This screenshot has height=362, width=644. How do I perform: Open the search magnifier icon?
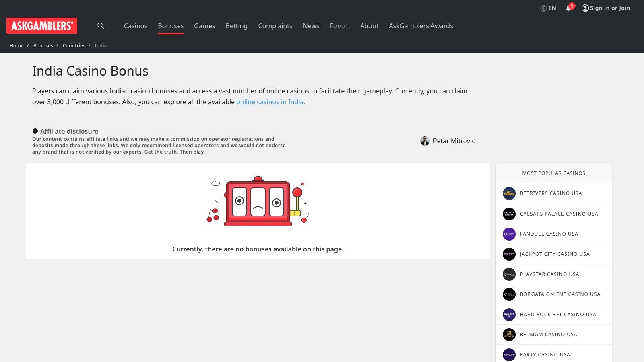click(101, 26)
